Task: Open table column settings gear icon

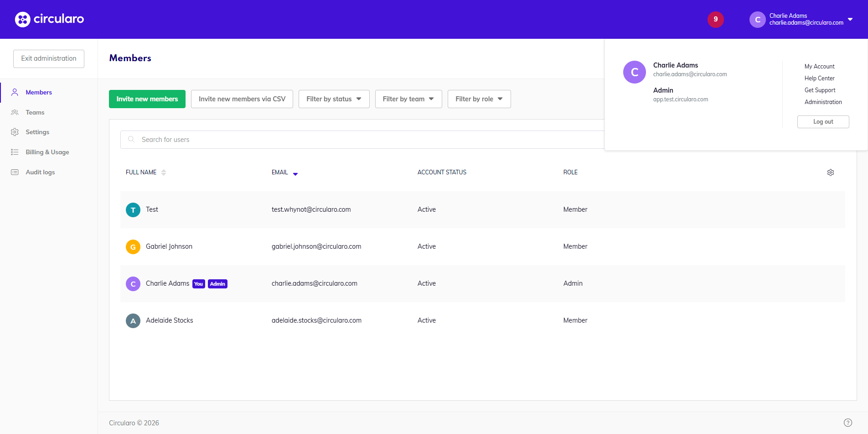Action: [830, 173]
